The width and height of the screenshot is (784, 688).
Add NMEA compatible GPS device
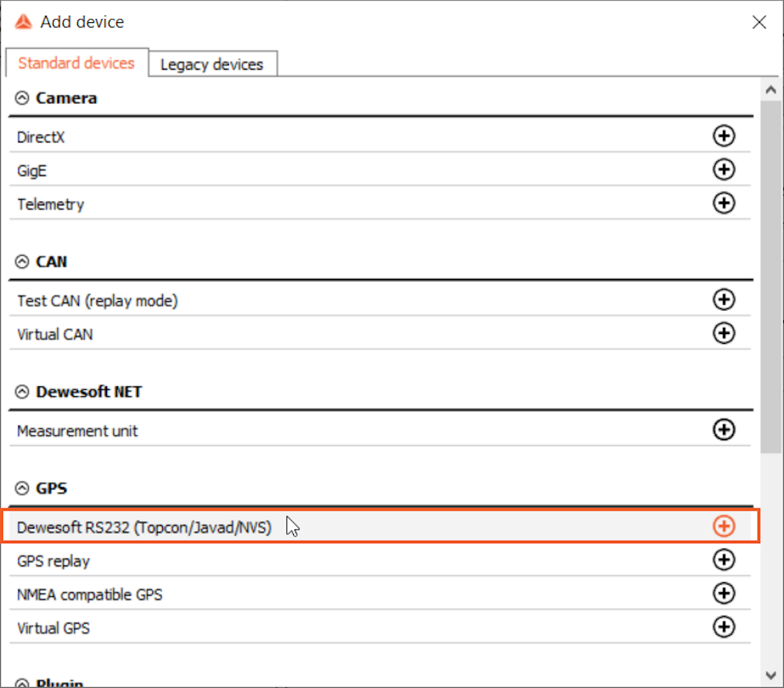724,593
